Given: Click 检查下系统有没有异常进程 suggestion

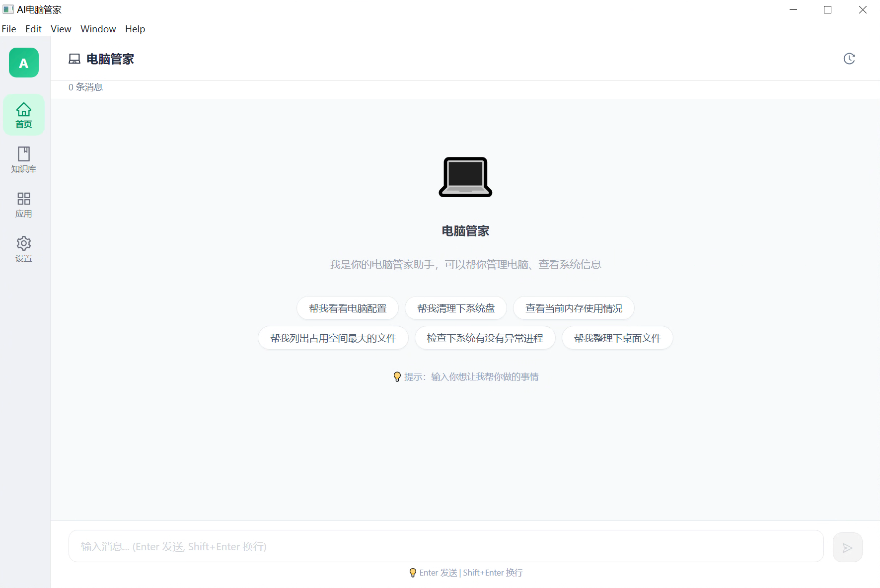Looking at the screenshot, I should point(485,338).
